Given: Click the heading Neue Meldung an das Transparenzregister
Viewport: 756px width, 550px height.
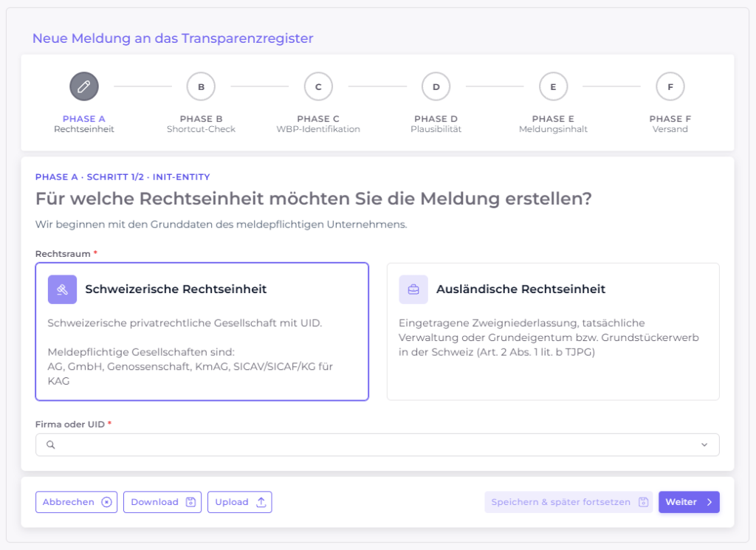Looking at the screenshot, I should click(173, 38).
